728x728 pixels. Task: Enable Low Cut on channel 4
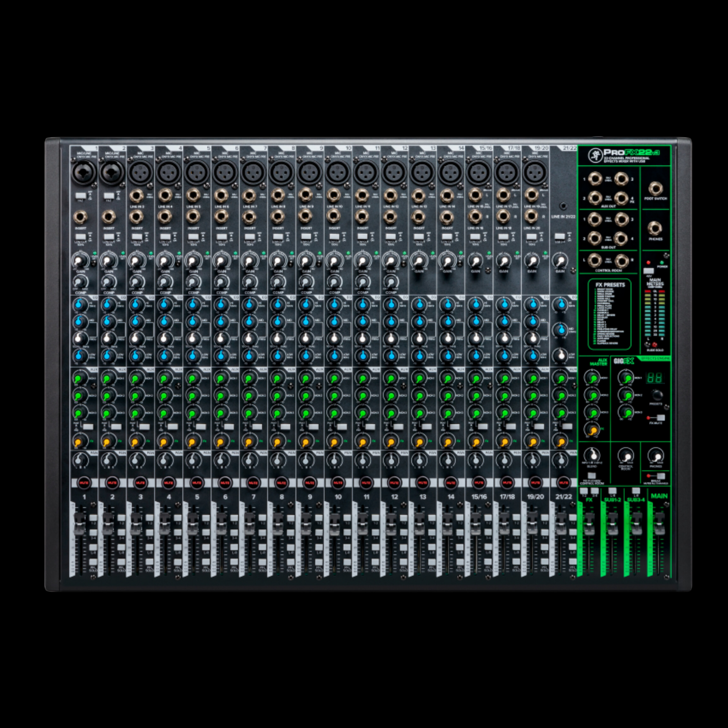[165, 237]
